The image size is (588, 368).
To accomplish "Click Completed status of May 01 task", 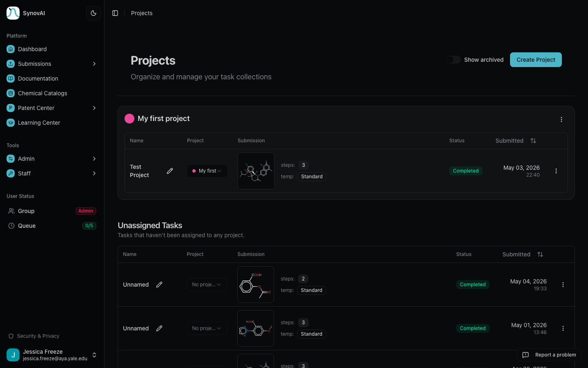I will [473, 328].
